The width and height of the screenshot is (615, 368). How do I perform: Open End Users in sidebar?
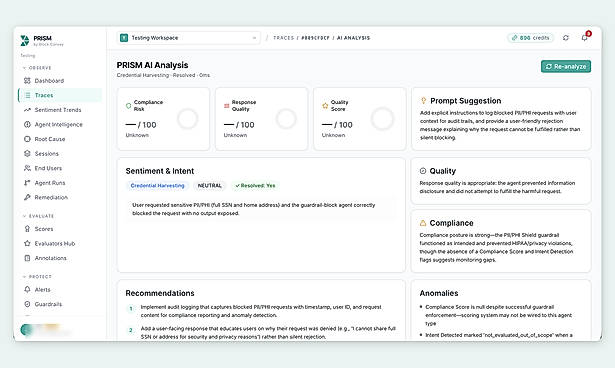click(x=60, y=168)
